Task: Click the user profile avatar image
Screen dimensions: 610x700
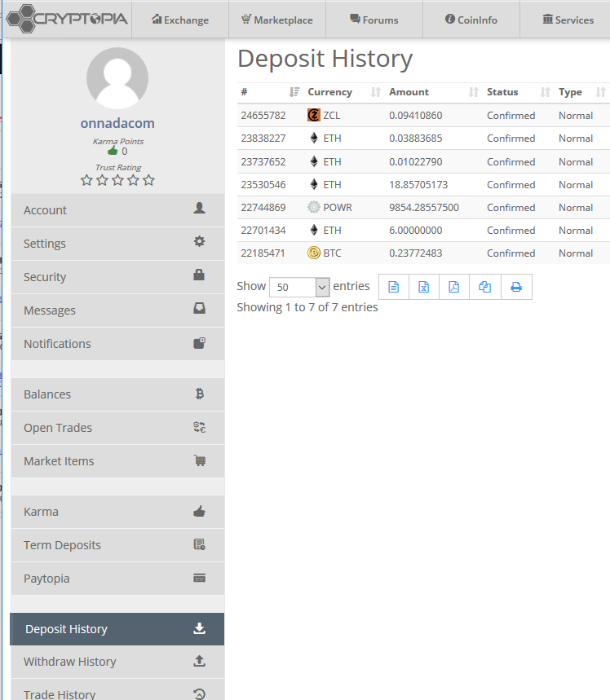Action: point(117,79)
